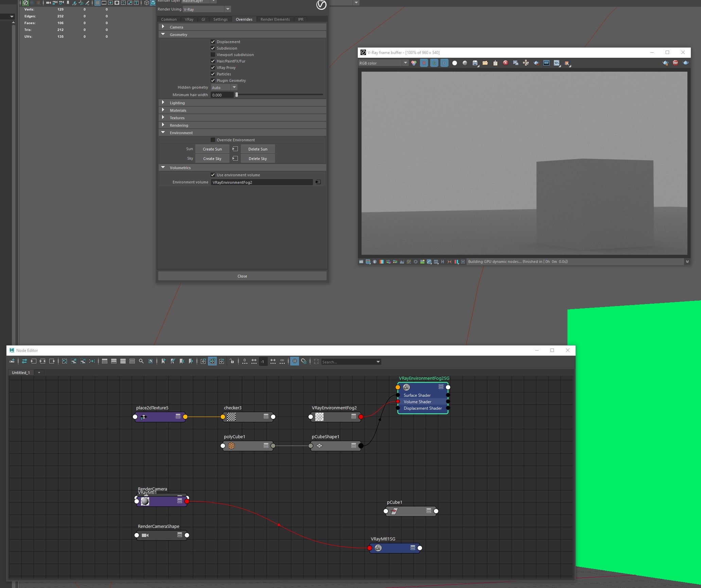This screenshot has width=701, height=588.
Task: Select the RenderCameraShape camera node icon
Action: point(145,535)
